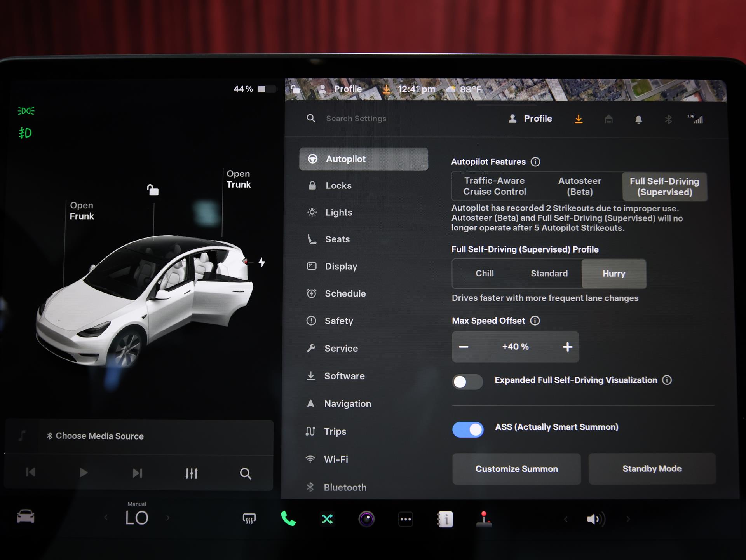
Task: Tap the car controls icon in the dock
Action: pos(26,517)
